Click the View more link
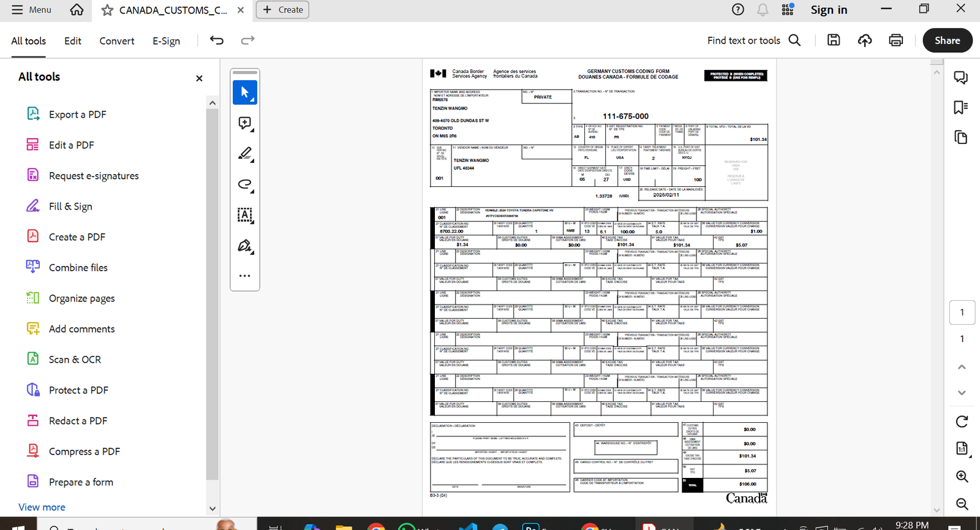Image resolution: width=980 pixels, height=530 pixels. tap(42, 507)
